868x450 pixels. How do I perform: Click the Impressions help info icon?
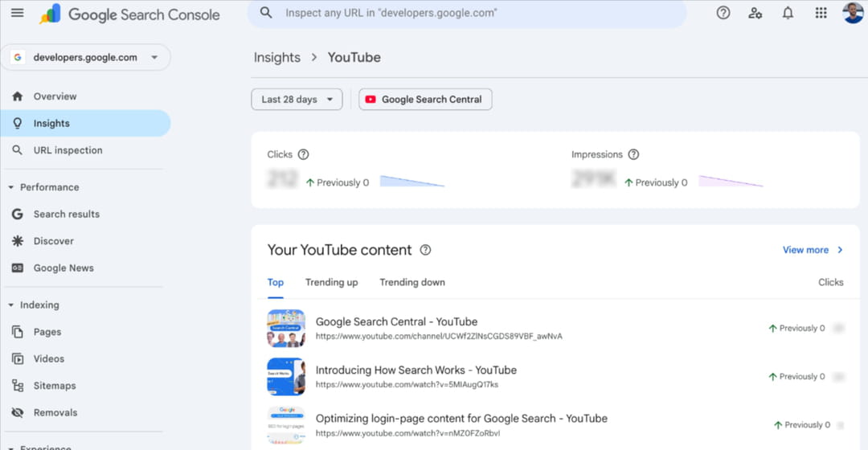tap(633, 154)
